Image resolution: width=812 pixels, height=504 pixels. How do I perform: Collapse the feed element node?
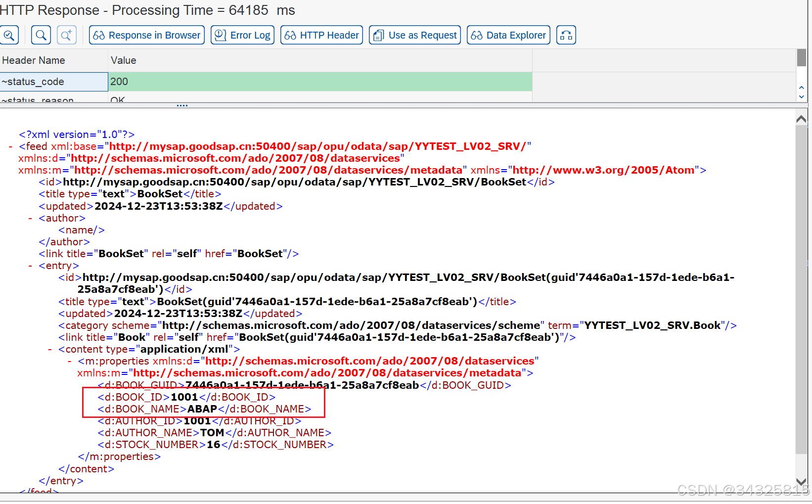click(10, 146)
